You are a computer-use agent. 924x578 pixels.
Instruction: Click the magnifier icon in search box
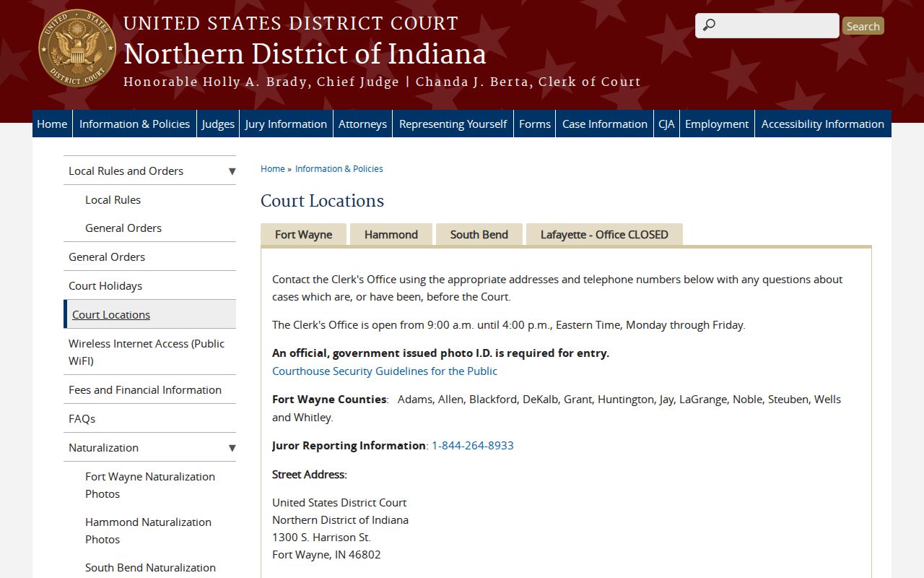(x=709, y=25)
